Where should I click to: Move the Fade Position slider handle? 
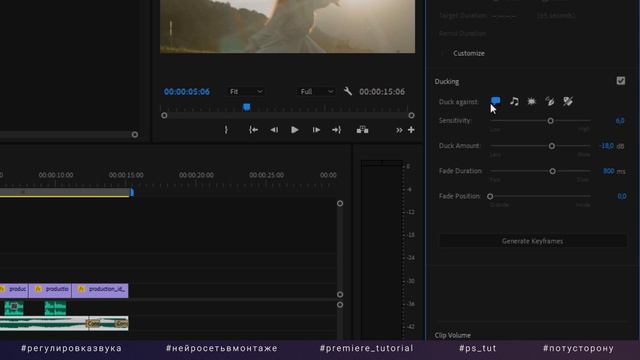pos(490,197)
